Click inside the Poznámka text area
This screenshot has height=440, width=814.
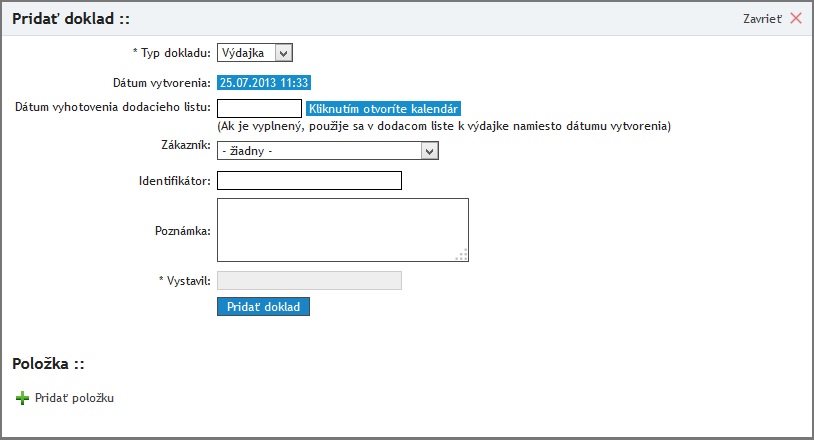click(x=342, y=230)
